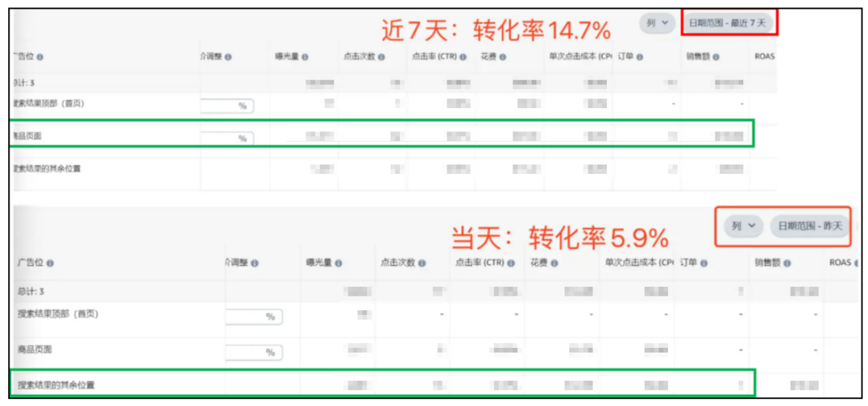Image resolution: width=868 pixels, height=406 pixels.
Task: Sort by 销售额 column in yesterday table
Action: pos(768,263)
